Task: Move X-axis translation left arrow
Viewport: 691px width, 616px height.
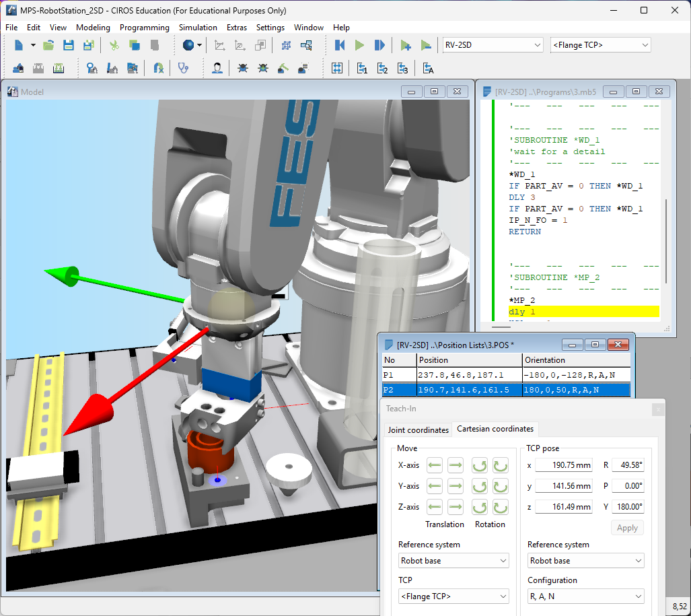Action: [x=435, y=465]
